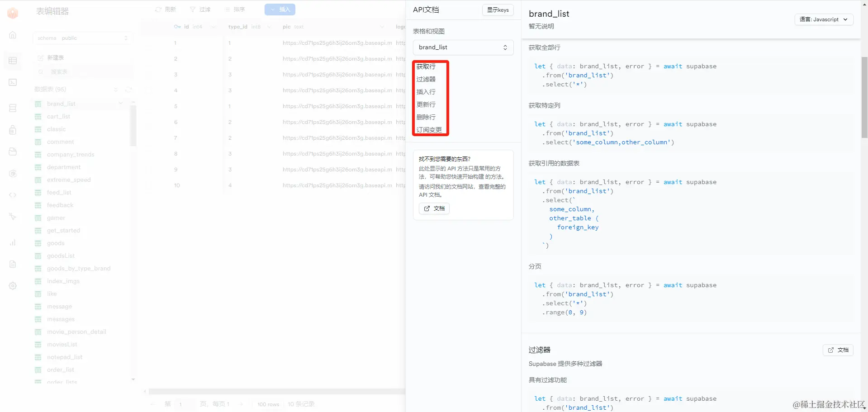Click the API docs vertical scrollbar
Viewport: 868px width, 412px height.
(x=864, y=98)
